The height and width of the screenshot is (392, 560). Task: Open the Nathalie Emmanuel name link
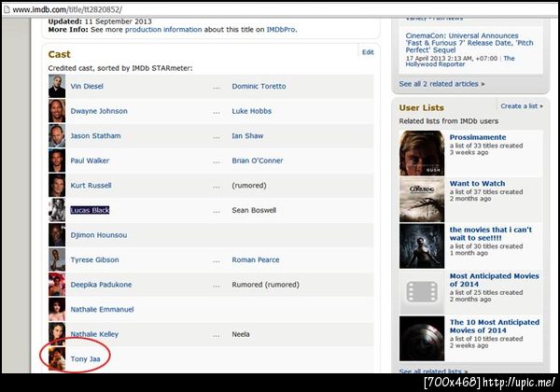[102, 310]
